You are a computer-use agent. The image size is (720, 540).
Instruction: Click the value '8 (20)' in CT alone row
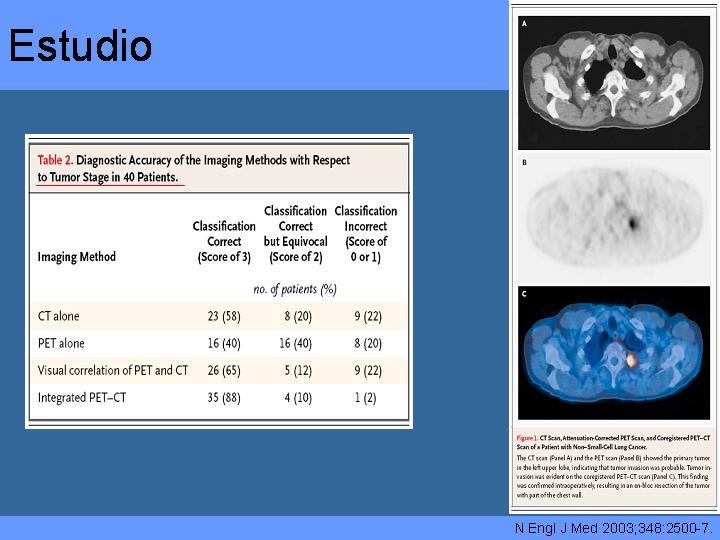pos(298,316)
